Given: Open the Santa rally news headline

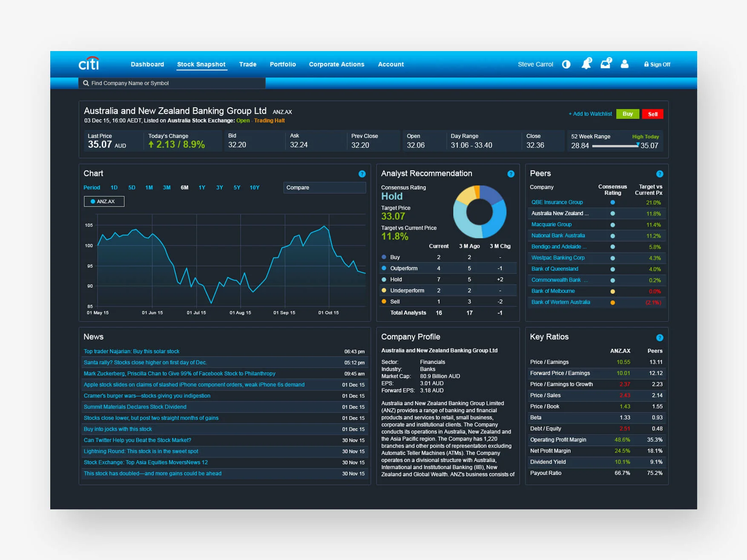Looking at the screenshot, I should point(145,362).
